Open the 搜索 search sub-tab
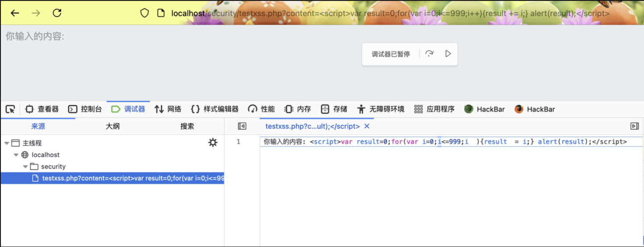 click(187, 127)
